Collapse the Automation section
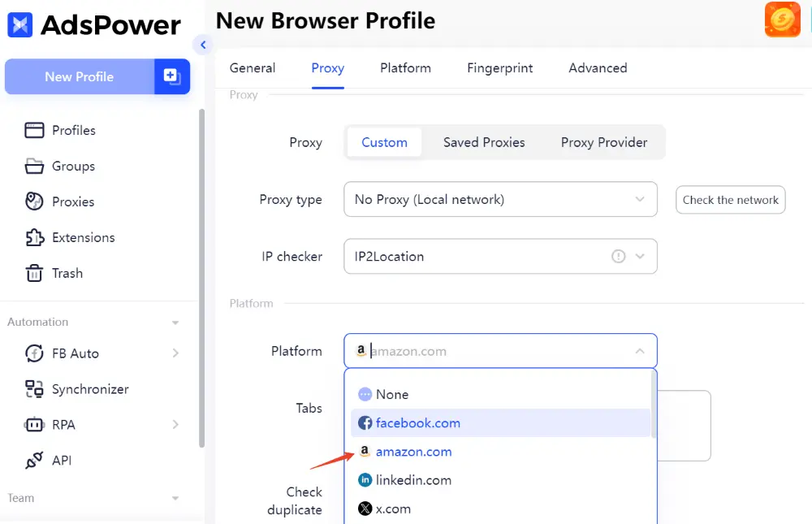 tap(175, 323)
